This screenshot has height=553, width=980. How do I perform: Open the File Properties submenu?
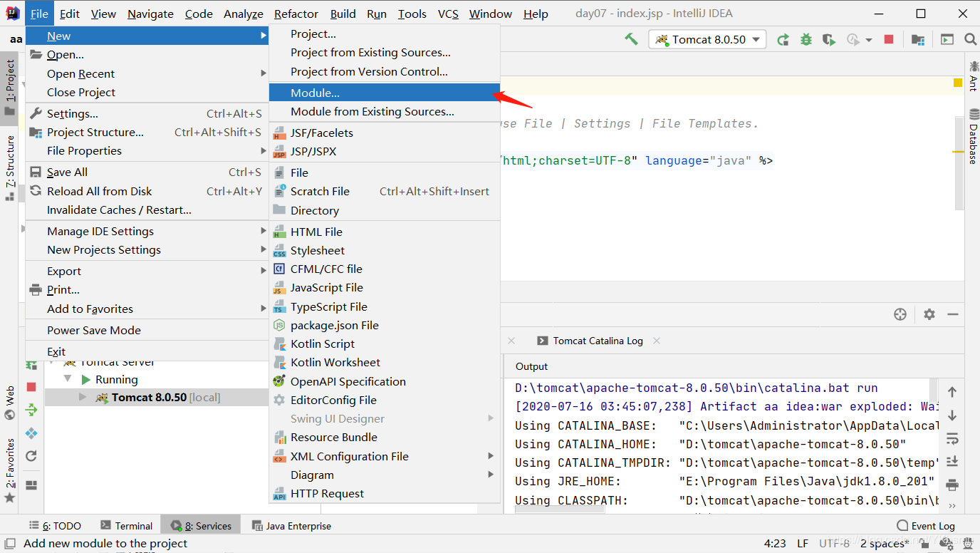[147, 150]
